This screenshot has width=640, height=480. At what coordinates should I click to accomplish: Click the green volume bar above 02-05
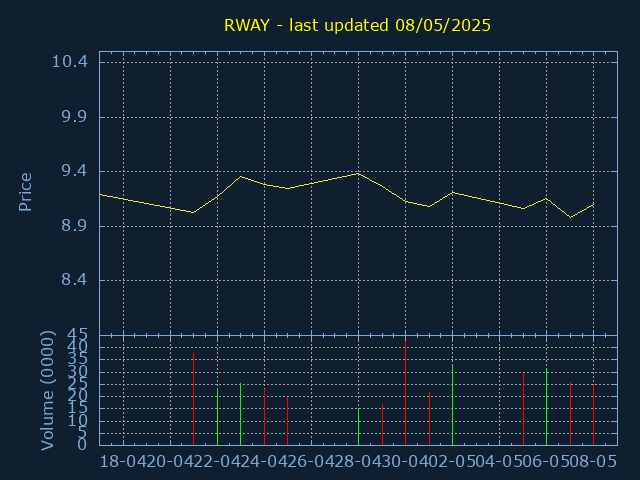click(x=452, y=405)
